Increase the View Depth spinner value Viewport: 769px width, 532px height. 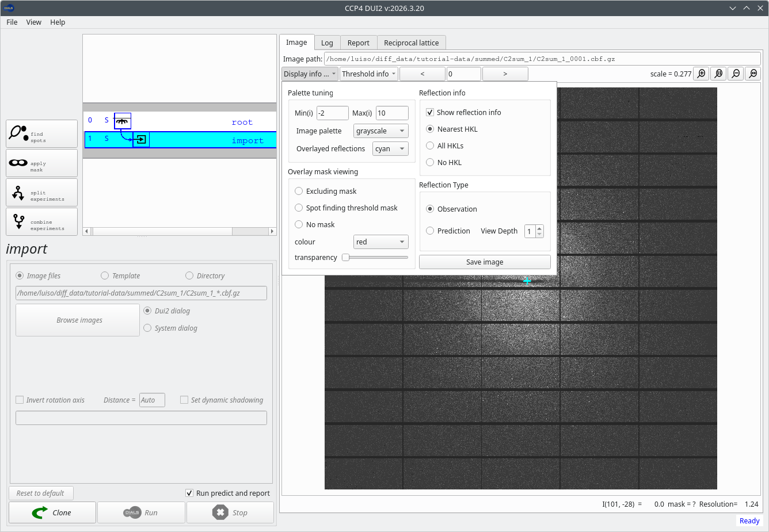539,228
